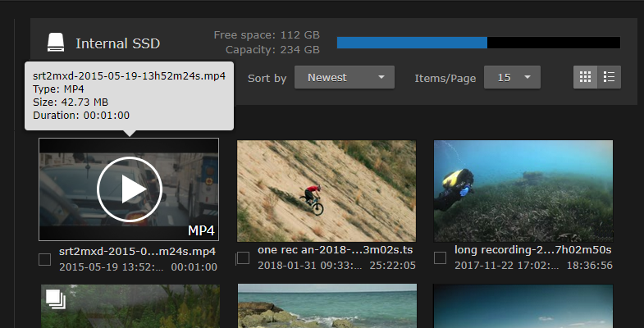The image size is (644, 328).
Task: Open the Sort by Newest dropdown
Action: (x=345, y=78)
